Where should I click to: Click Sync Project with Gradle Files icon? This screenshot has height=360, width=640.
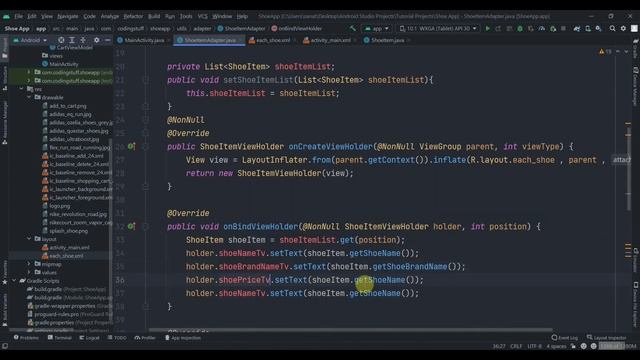(x=577, y=29)
